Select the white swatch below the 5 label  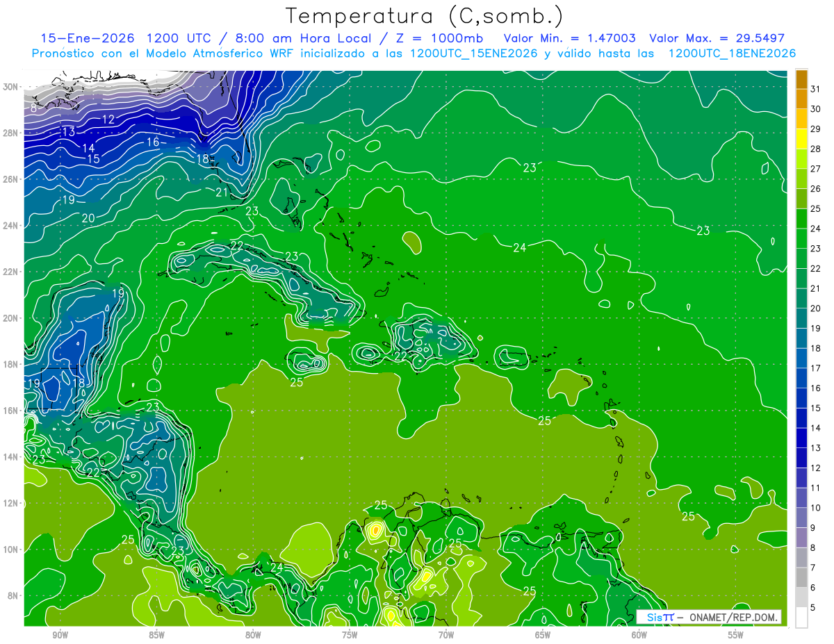tap(801, 617)
